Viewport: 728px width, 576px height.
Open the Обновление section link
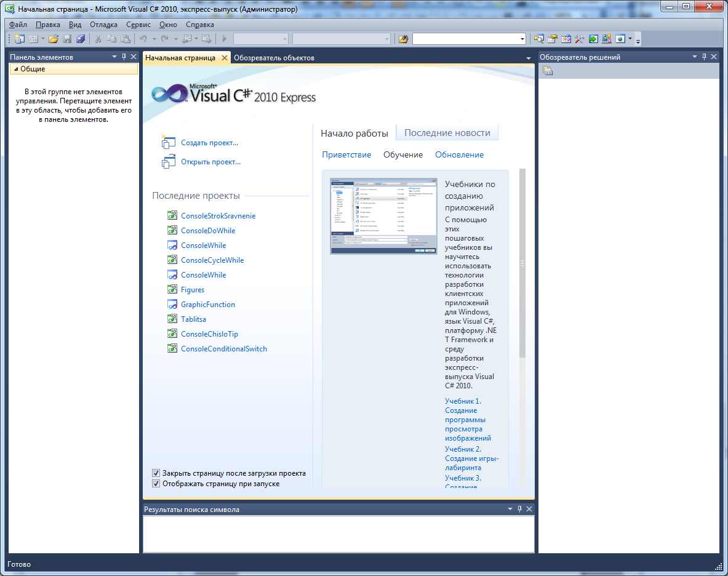[x=459, y=154]
